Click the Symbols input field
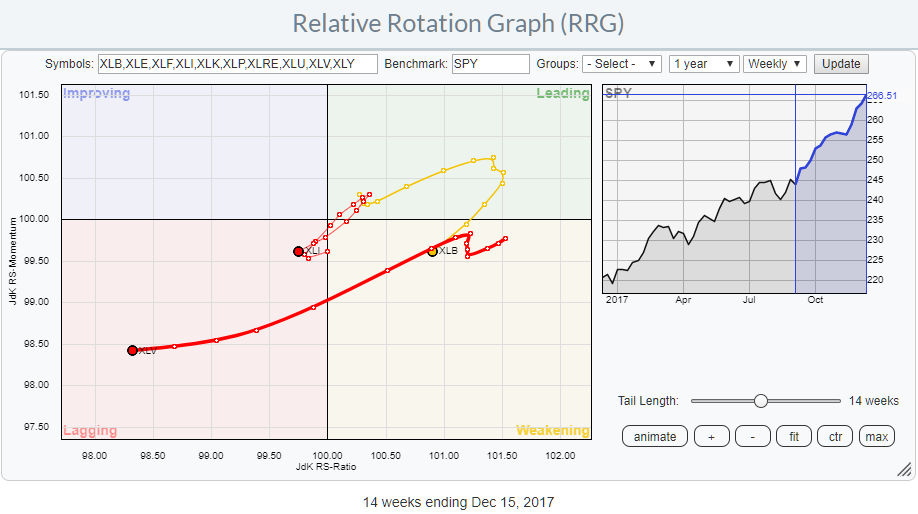 (x=238, y=64)
